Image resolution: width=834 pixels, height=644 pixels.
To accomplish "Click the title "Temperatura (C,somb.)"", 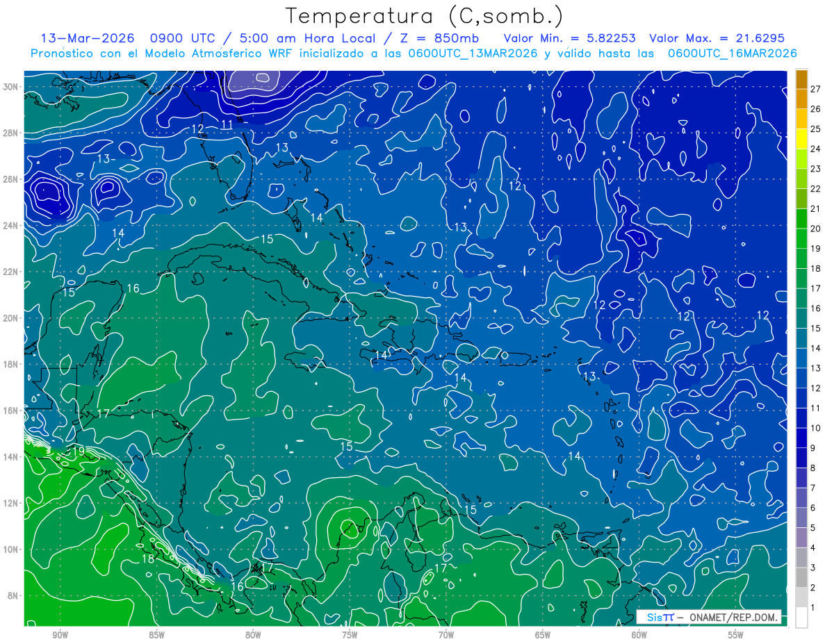I will pos(425,16).
